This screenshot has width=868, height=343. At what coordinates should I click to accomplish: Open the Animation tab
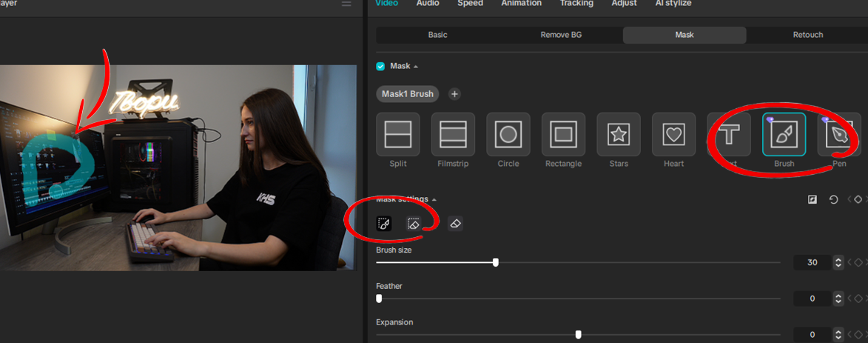point(522,3)
